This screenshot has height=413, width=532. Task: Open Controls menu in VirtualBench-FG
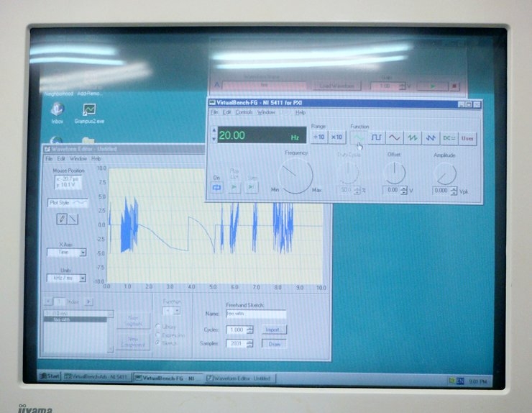coord(244,112)
